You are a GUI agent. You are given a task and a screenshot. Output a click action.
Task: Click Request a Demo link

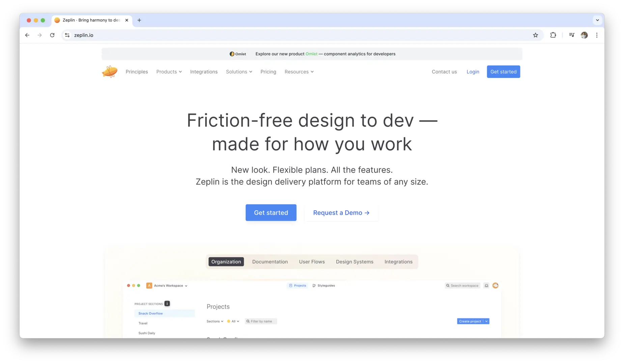click(x=341, y=213)
